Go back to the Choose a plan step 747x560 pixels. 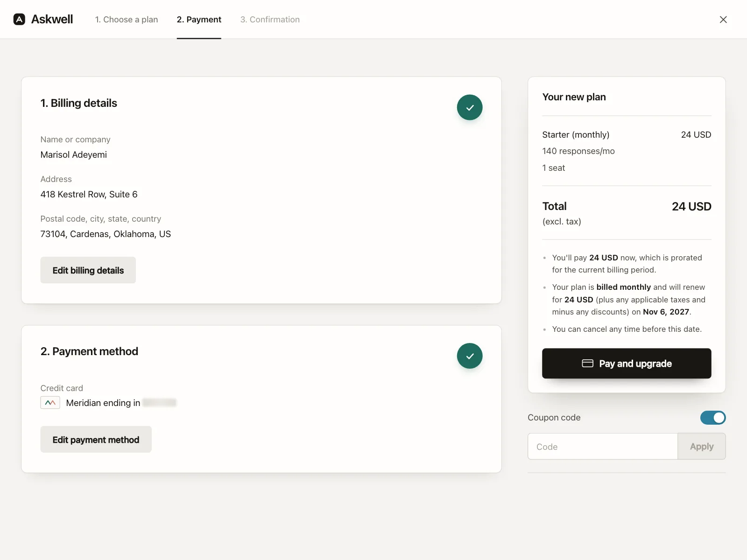(x=127, y=20)
